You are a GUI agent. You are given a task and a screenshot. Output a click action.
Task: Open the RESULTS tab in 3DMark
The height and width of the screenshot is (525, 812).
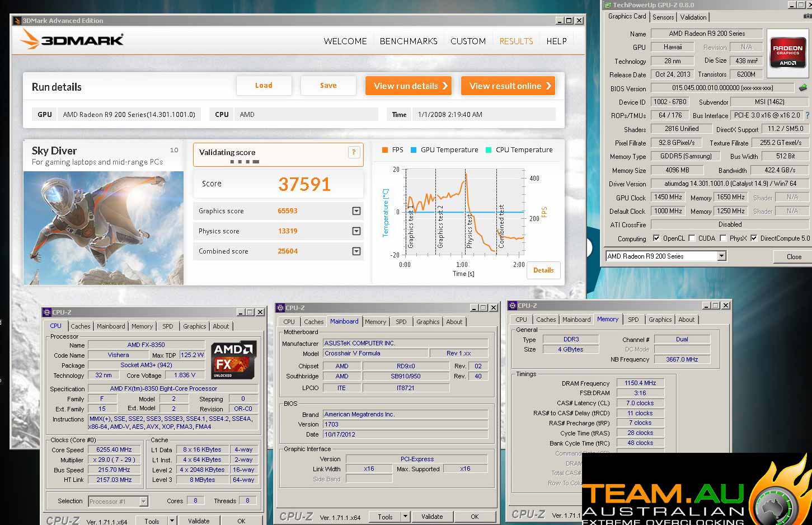pyautogui.click(x=516, y=41)
